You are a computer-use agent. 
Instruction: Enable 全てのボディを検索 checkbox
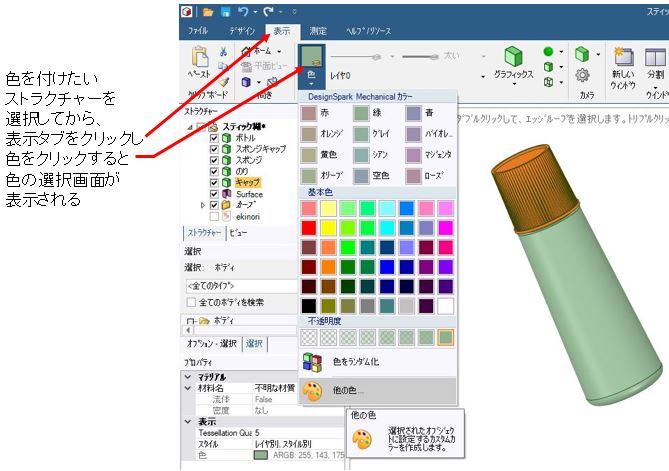pos(191,302)
